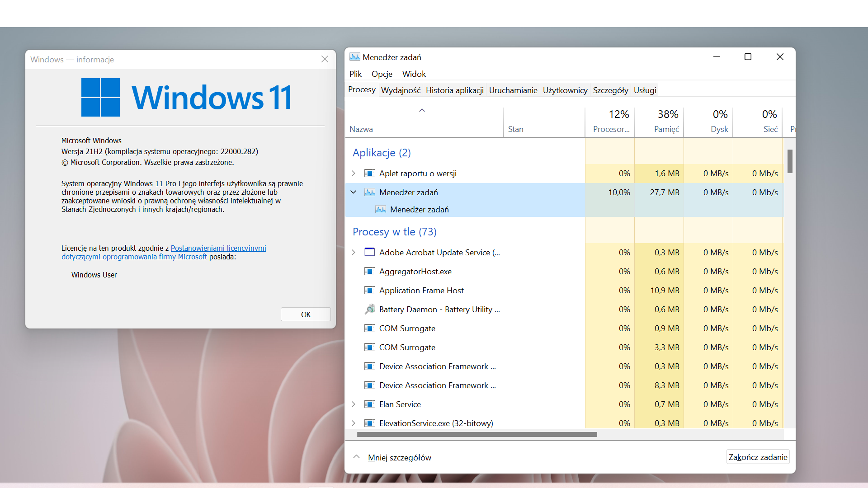Switch to the Szczegóły tab

[611, 90]
